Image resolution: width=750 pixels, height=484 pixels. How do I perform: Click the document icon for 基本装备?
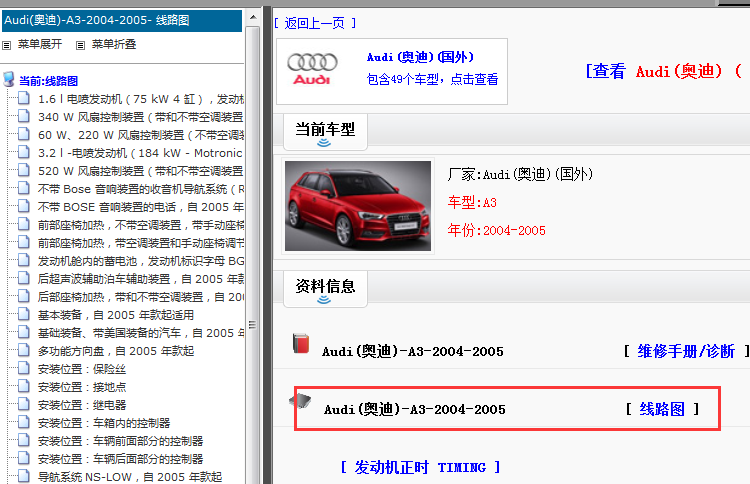pyautogui.click(x=23, y=315)
